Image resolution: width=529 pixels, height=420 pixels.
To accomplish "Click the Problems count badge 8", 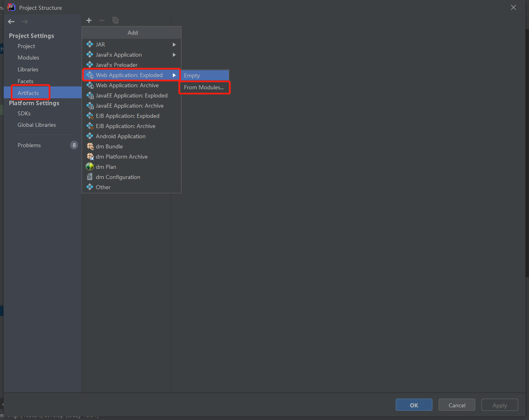I will click(x=74, y=145).
